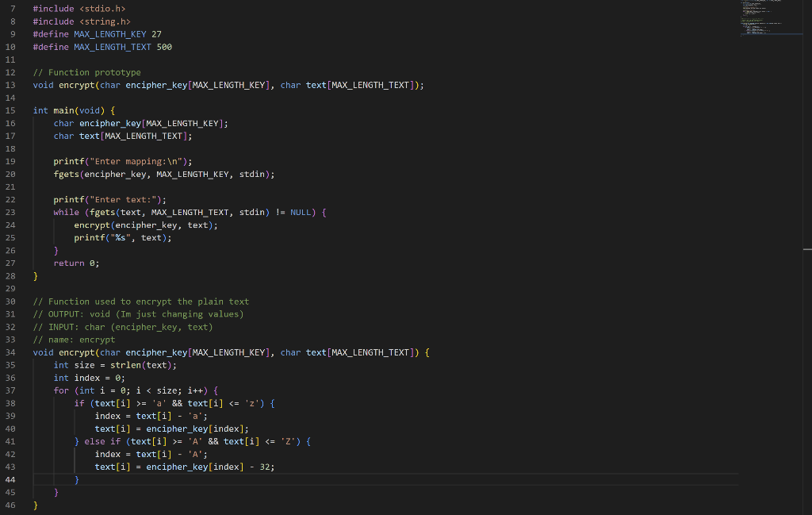Image resolution: width=812 pixels, height=515 pixels.
Task: Select the word encrypt in the function prototype
Action: [x=77, y=85]
